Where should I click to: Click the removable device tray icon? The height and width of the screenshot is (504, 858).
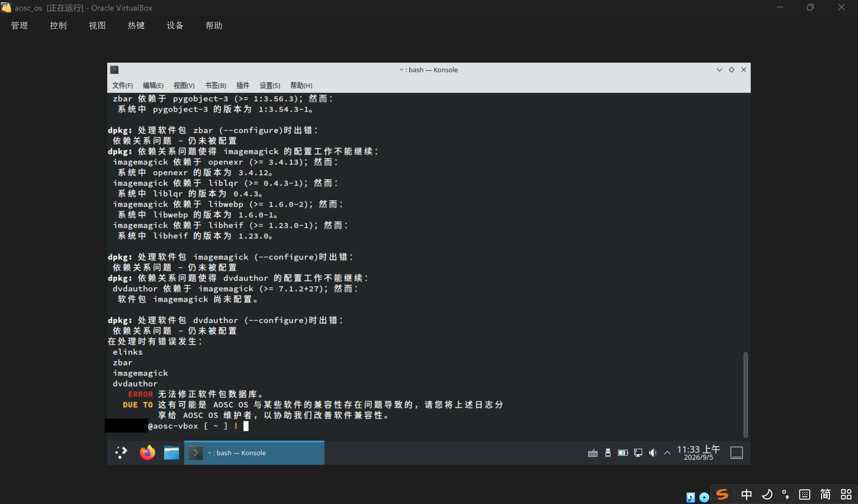point(608,453)
